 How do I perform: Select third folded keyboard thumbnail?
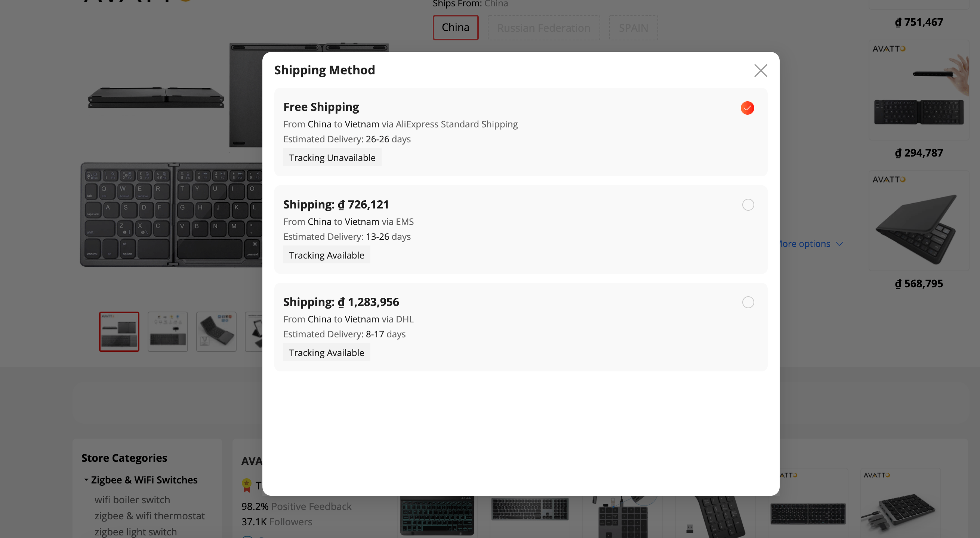pyautogui.click(x=216, y=331)
